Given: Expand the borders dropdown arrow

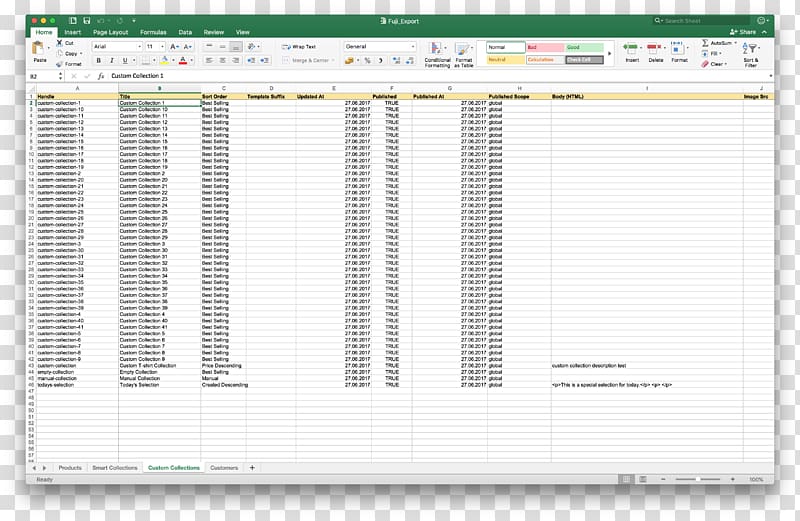Looking at the screenshot, I should tap(154, 60).
